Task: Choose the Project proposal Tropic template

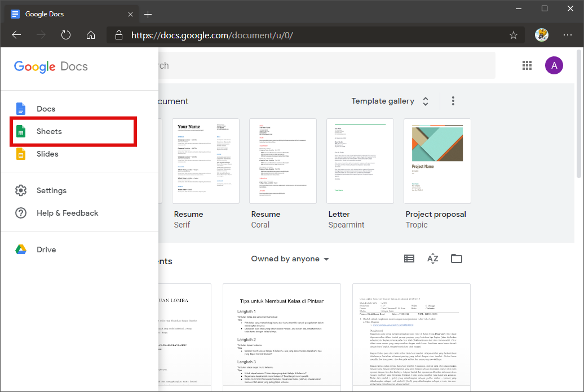Action: pos(437,161)
